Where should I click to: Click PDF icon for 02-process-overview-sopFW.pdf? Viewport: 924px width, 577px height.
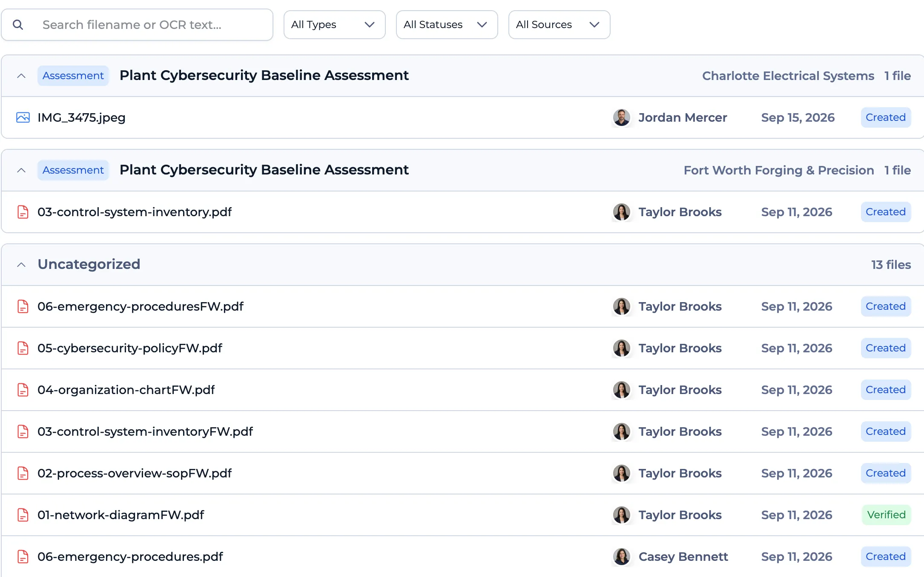[23, 473]
